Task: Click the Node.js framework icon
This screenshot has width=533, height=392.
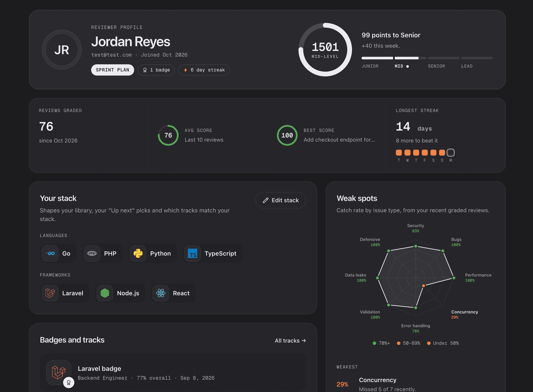Action: pyautogui.click(x=105, y=293)
